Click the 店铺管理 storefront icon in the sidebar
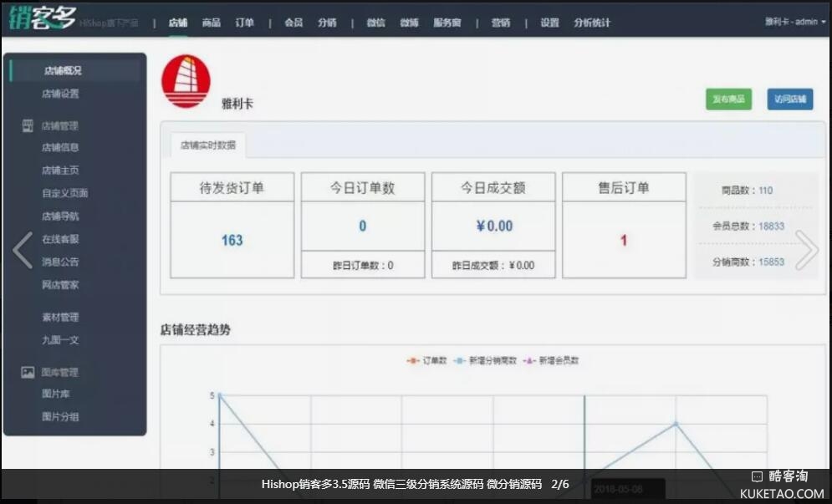The height and width of the screenshot is (504, 832). [x=28, y=125]
